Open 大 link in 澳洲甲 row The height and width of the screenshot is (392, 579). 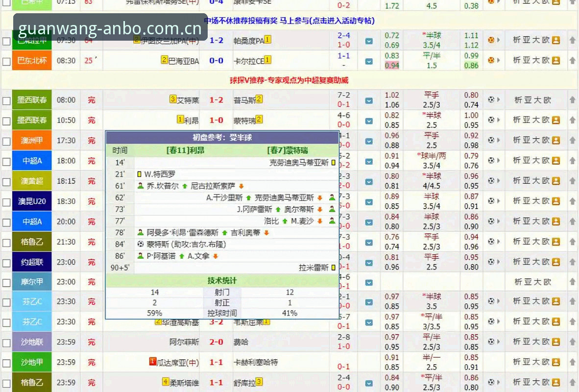click(535, 141)
